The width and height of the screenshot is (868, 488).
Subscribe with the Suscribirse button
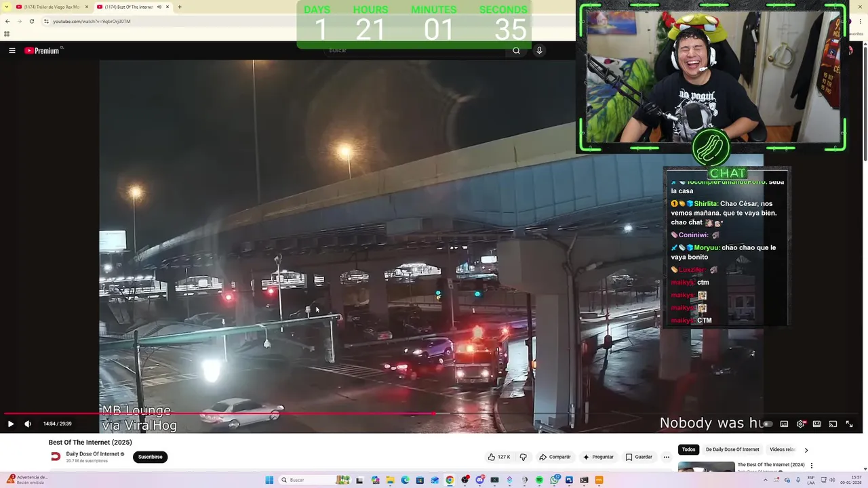pyautogui.click(x=150, y=457)
